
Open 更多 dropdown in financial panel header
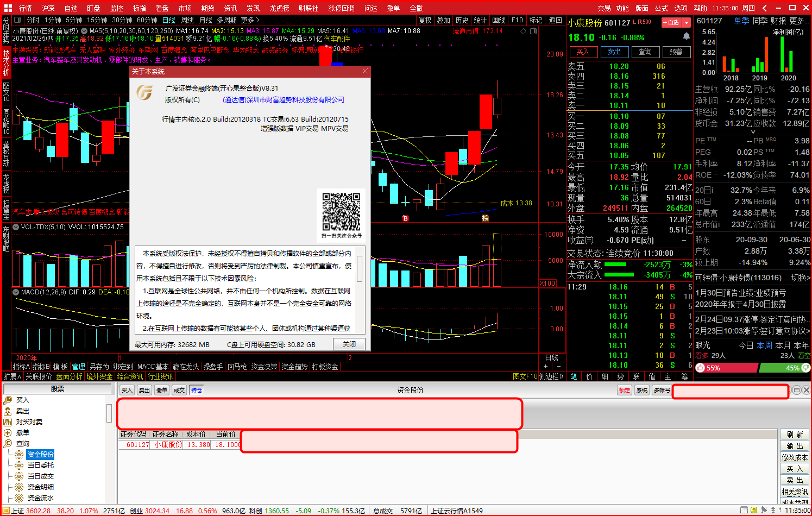click(800, 21)
